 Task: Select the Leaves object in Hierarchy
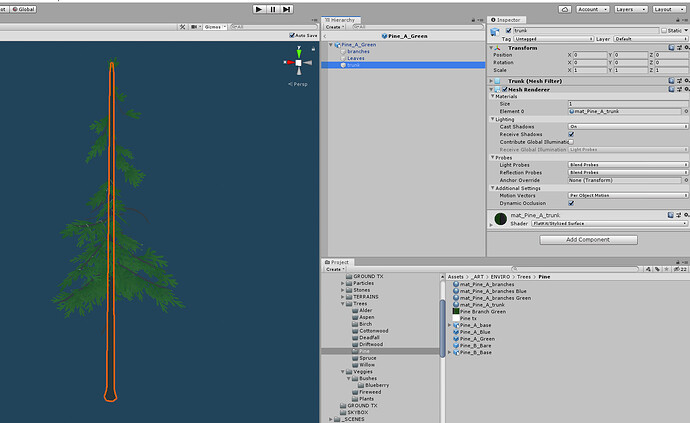tap(355, 58)
